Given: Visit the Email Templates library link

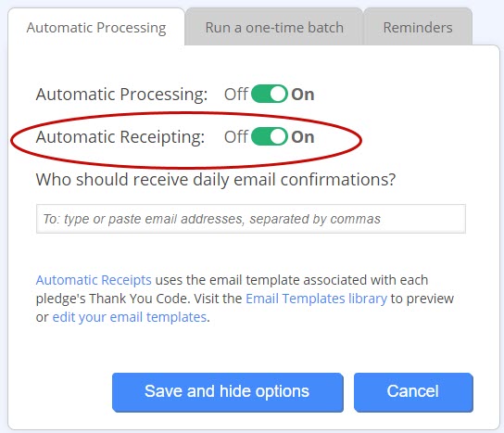Looking at the screenshot, I should coord(316,299).
